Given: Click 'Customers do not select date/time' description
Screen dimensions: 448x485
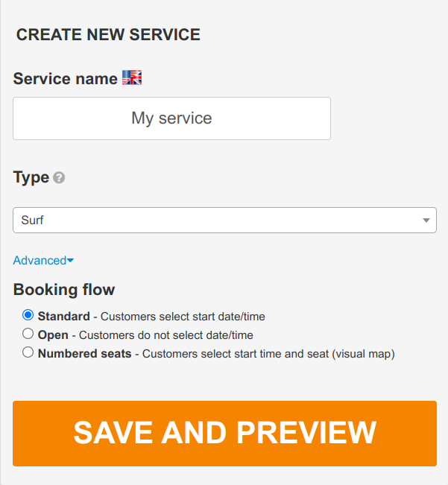Looking at the screenshot, I should coord(166,335).
